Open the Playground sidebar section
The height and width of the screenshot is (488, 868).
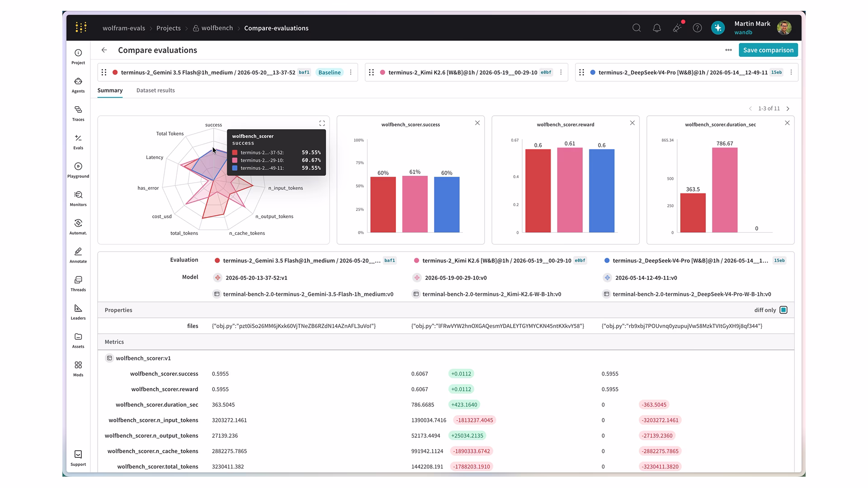click(78, 170)
